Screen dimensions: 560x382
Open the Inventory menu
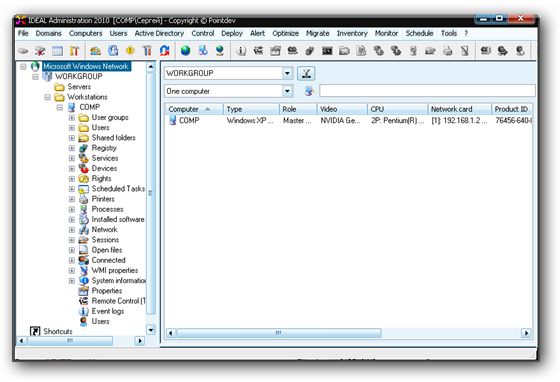(x=352, y=33)
